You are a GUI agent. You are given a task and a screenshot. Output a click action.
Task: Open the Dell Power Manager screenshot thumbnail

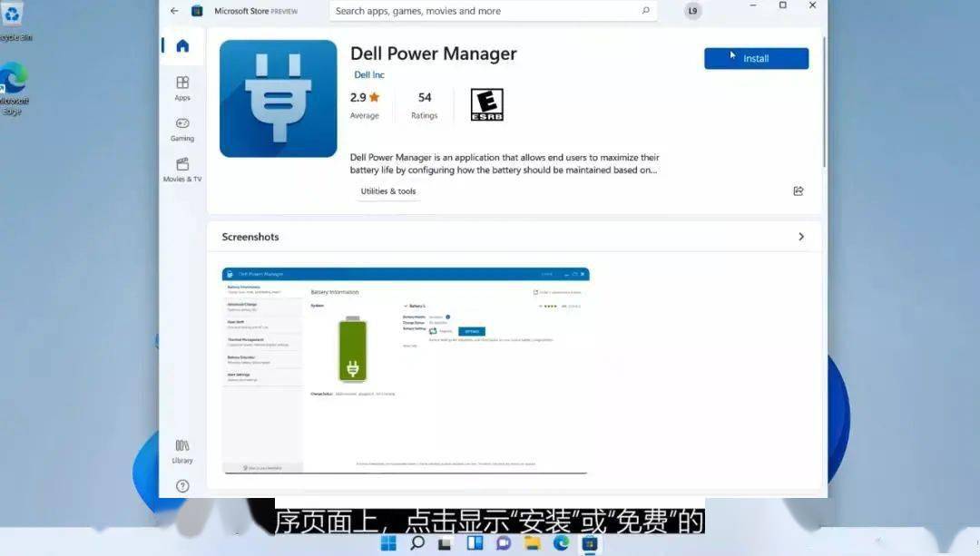[406, 370]
